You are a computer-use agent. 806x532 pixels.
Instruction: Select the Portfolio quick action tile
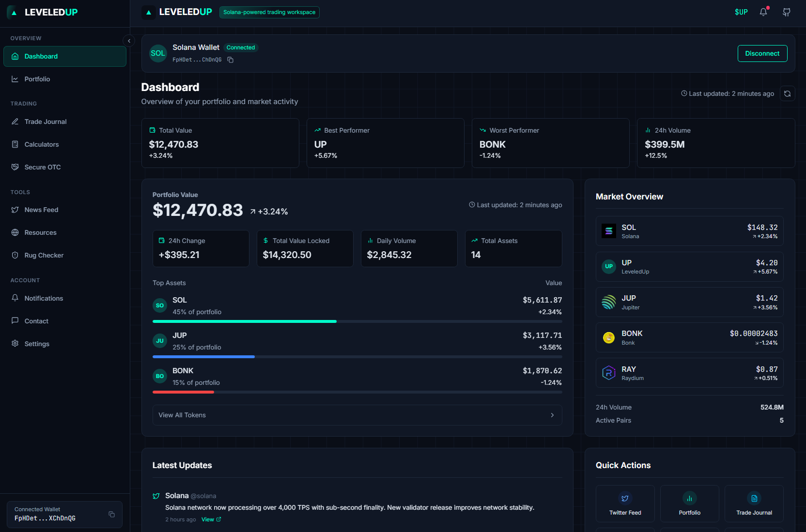[689, 503]
